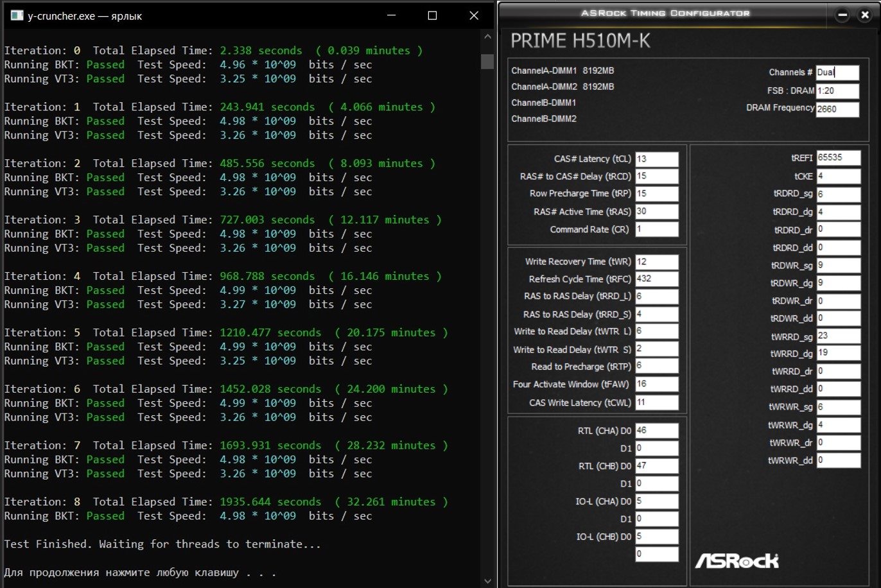Click the 'ChannelB-DIMM2' label

coord(544,119)
